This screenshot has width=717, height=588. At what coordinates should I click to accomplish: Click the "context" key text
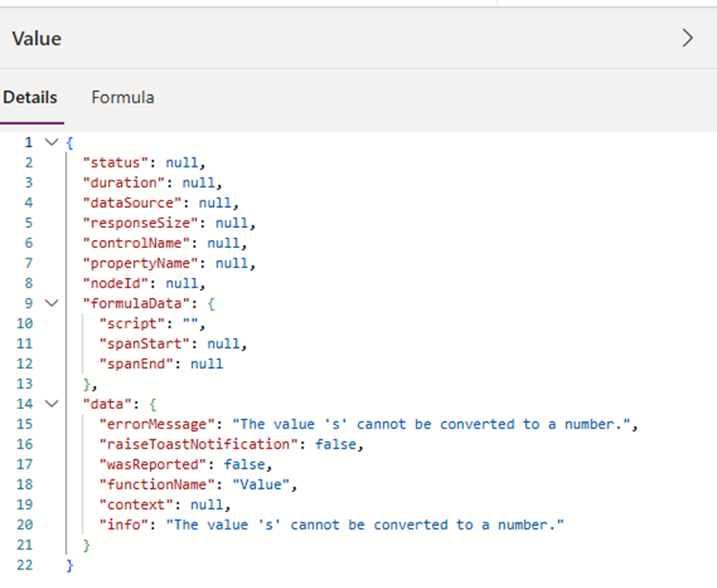coord(136,505)
